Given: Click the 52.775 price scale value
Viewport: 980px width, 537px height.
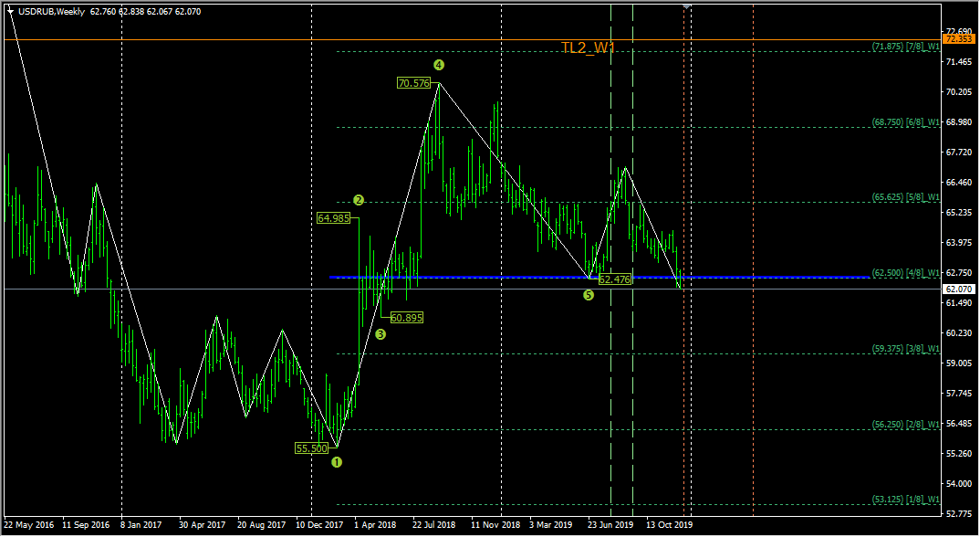Looking at the screenshot, I should click(x=959, y=514).
